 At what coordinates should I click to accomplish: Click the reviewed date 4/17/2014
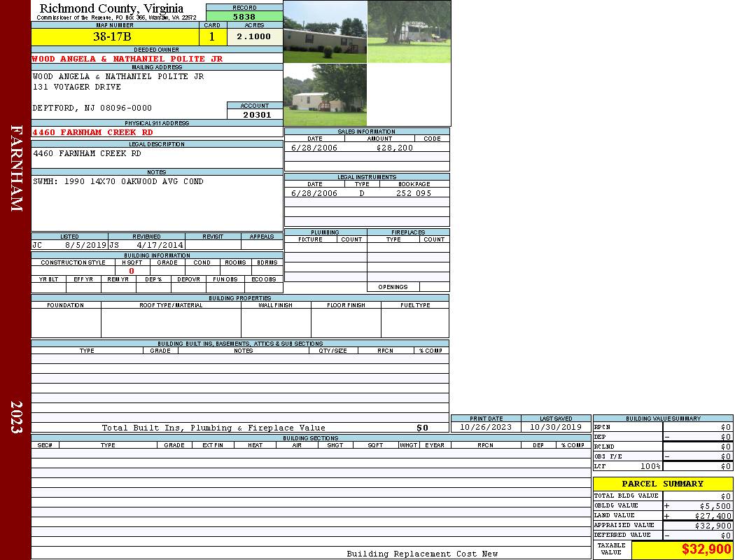pyautogui.click(x=160, y=246)
